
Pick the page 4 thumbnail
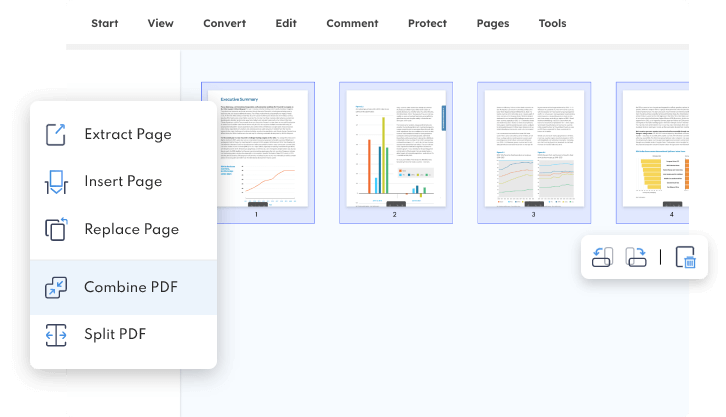pos(660,149)
